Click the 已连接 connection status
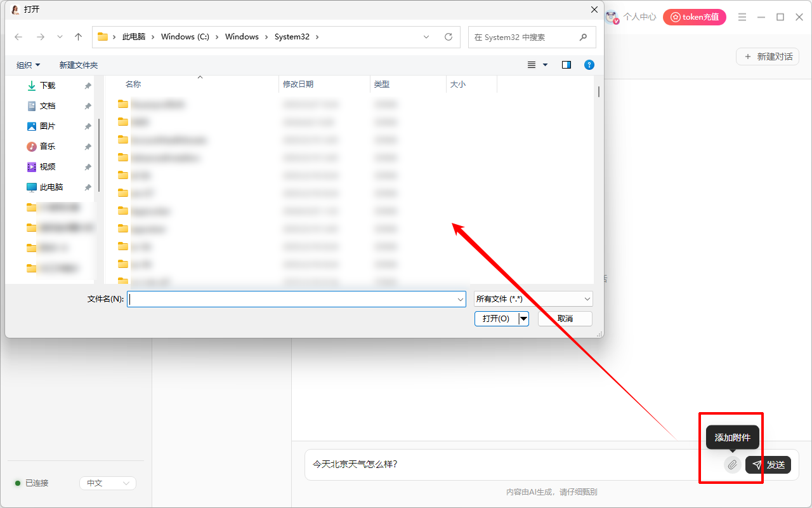This screenshot has height=508, width=812. pyautogui.click(x=32, y=483)
